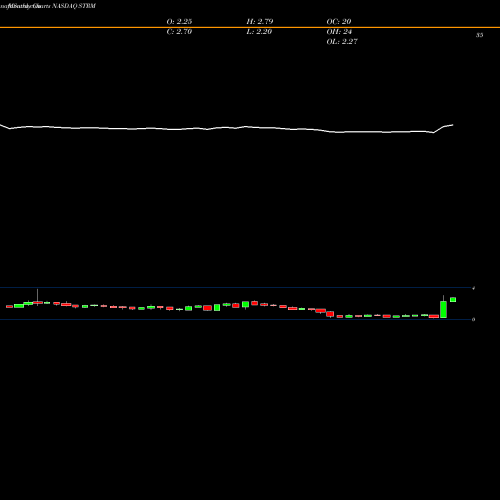Click the OH: 24 reading
The height and width of the screenshot is (500, 500).
pos(339,32)
